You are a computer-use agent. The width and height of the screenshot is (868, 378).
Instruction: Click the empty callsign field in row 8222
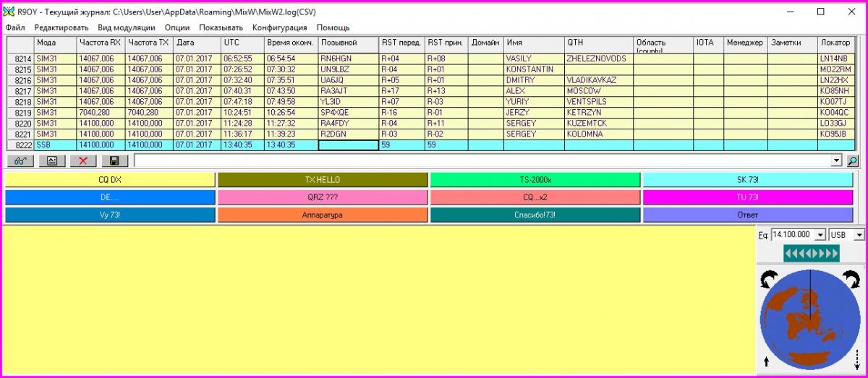(349, 145)
